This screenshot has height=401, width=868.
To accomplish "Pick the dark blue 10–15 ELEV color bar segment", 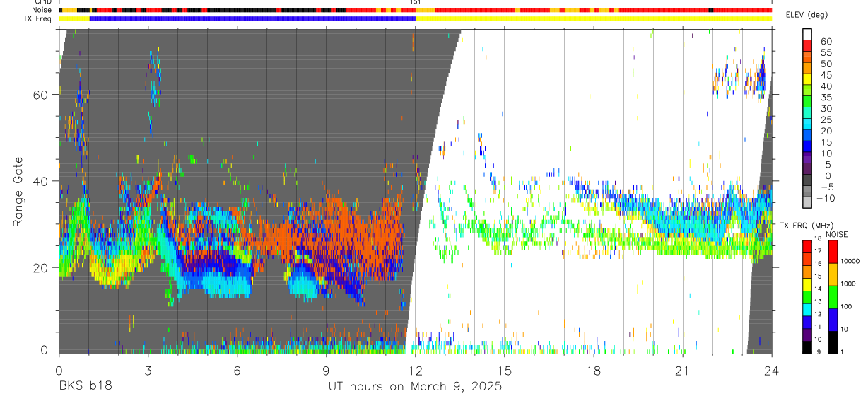I will coord(807,147).
